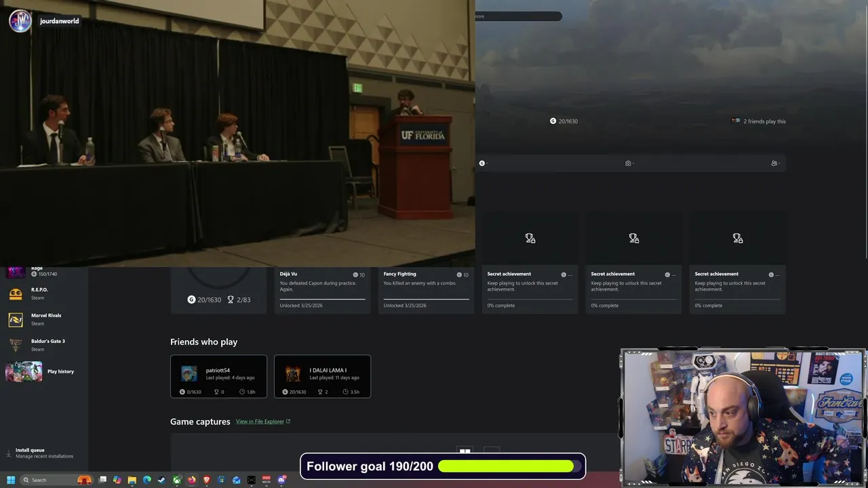The height and width of the screenshot is (488, 868).
Task: Click the Follower goal progress bar
Action: pos(509,466)
